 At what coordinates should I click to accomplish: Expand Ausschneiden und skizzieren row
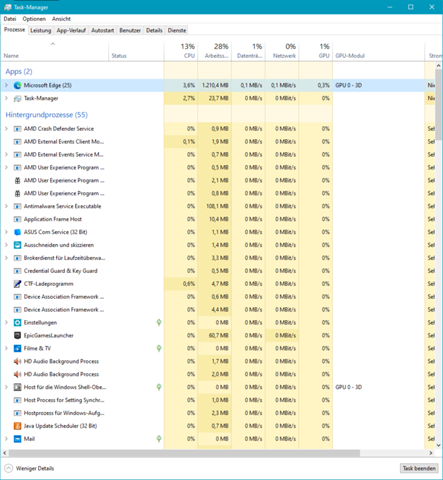tap(6, 245)
